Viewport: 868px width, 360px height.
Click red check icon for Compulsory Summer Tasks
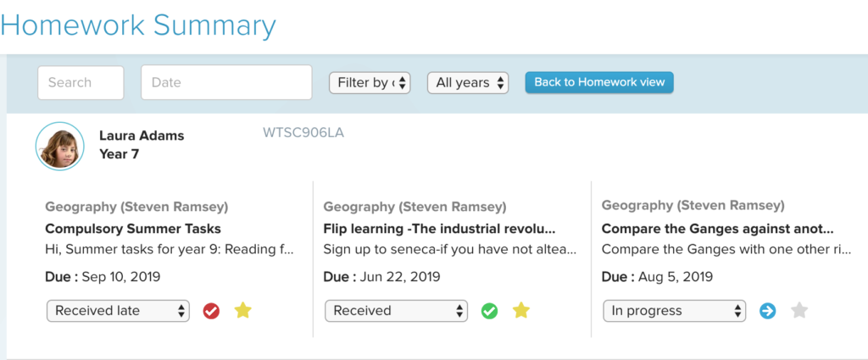(211, 311)
